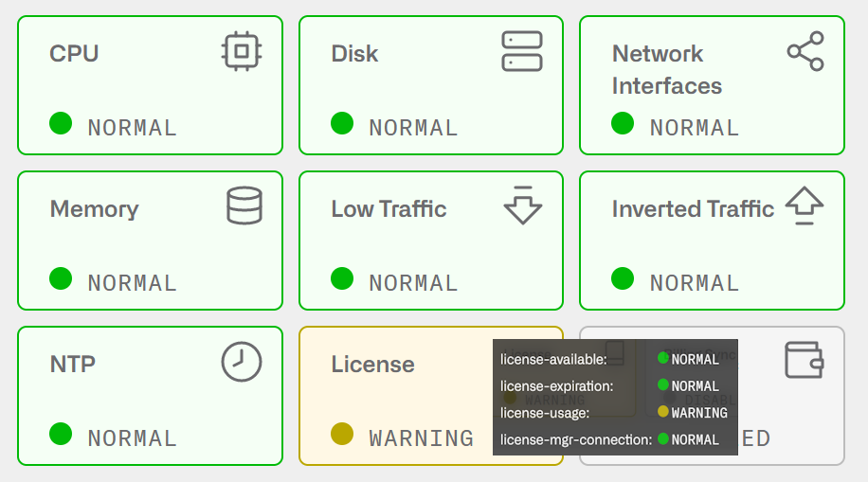Click NORMAL value next to license-available
The image size is (868, 482).
(x=696, y=360)
